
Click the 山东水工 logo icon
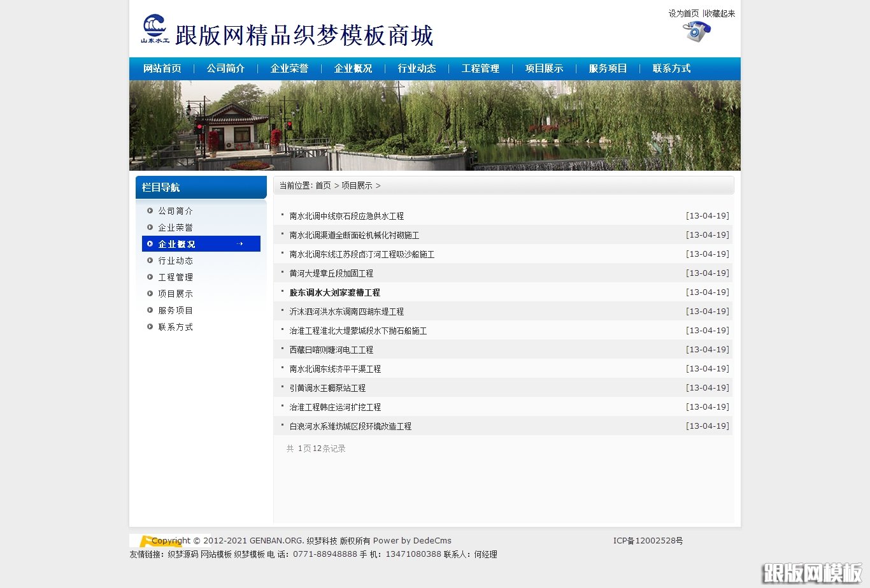155,29
